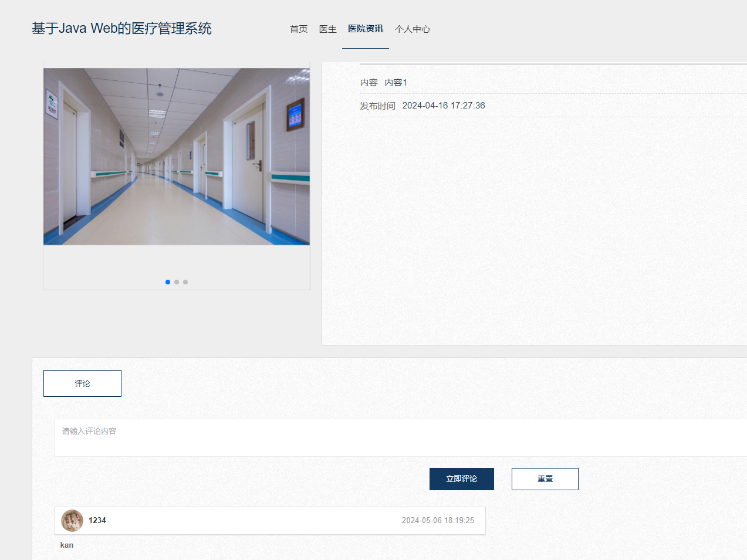This screenshot has height=560, width=747.
Task: Open the 评论 tab
Action: pyautogui.click(x=82, y=383)
